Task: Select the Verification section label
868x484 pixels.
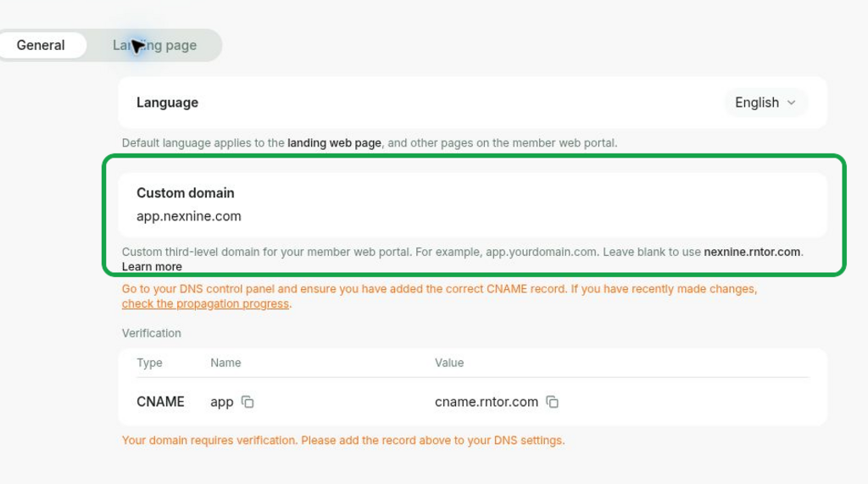Action: pyautogui.click(x=151, y=333)
